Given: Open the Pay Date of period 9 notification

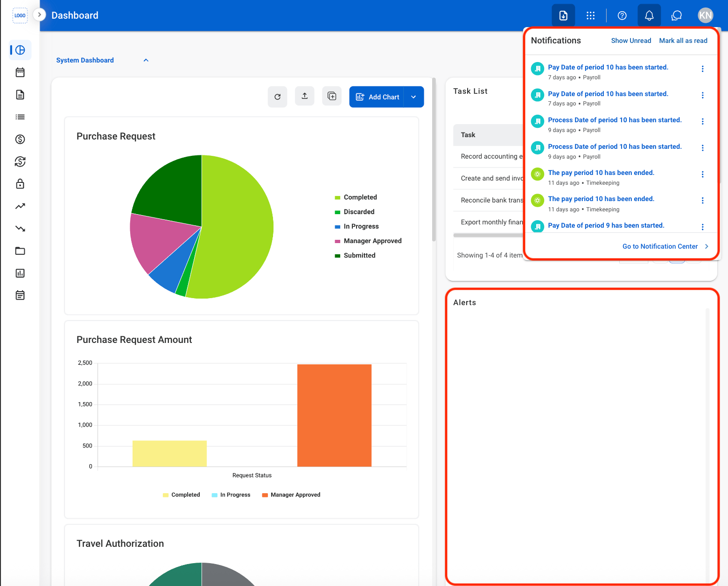Looking at the screenshot, I should click(x=606, y=225).
